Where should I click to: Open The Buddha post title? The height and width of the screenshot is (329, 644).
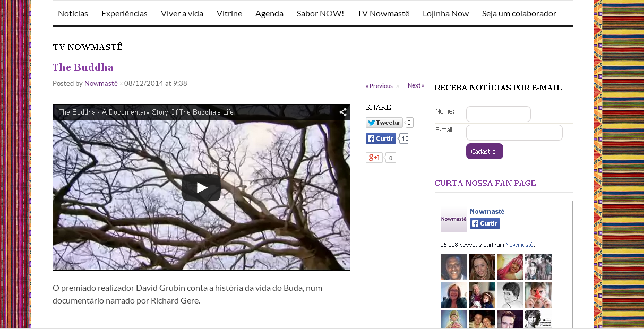pos(83,67)
